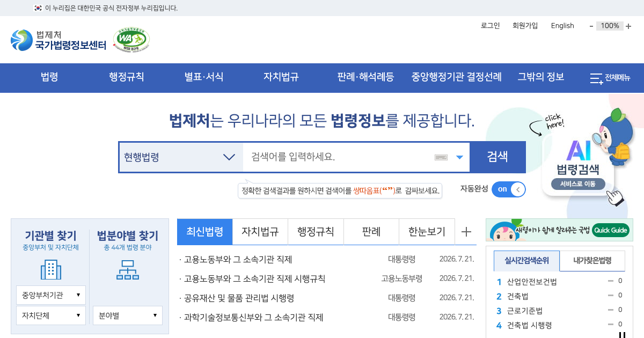The height and width of the screenshot is (338, 644).
Task: Open ranked item 건축법 시행령
Action: tap(529, 325)
